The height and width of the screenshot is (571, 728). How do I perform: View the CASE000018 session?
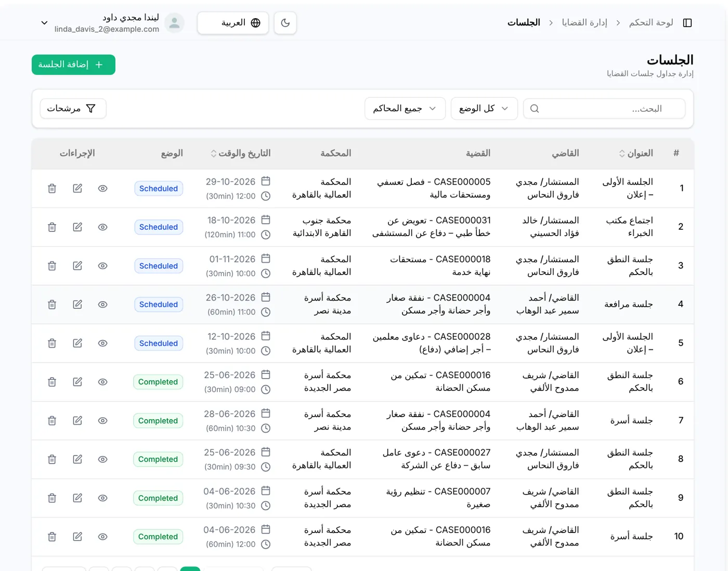[103, 266]
